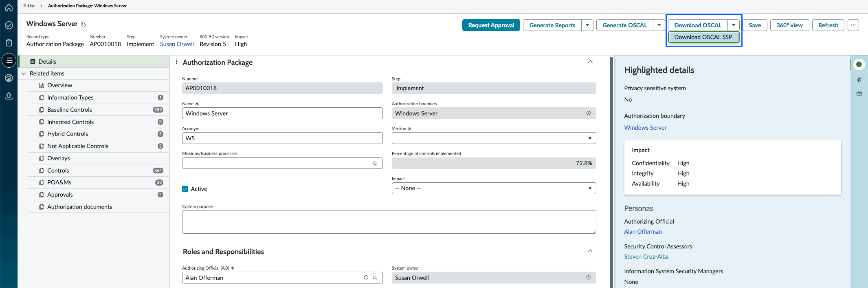This screenshot has height=288, width=868.
Task: Click search icon in Missions/Business processes field
Action: point(375,163)
